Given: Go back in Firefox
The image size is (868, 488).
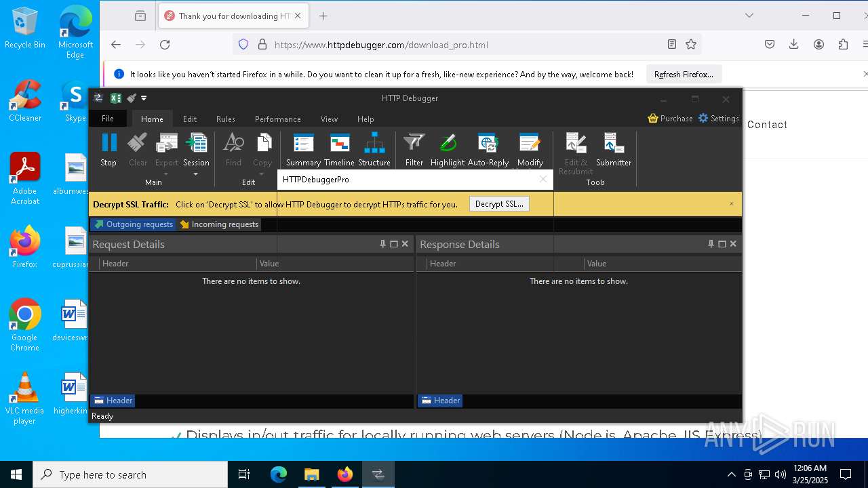Looking at the screenshot, I should point(116,45).
